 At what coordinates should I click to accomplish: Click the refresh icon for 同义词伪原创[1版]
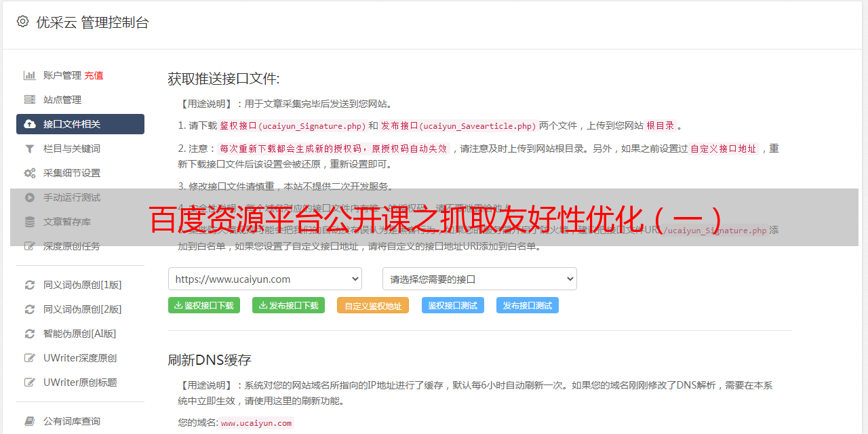tap(30, 285)
